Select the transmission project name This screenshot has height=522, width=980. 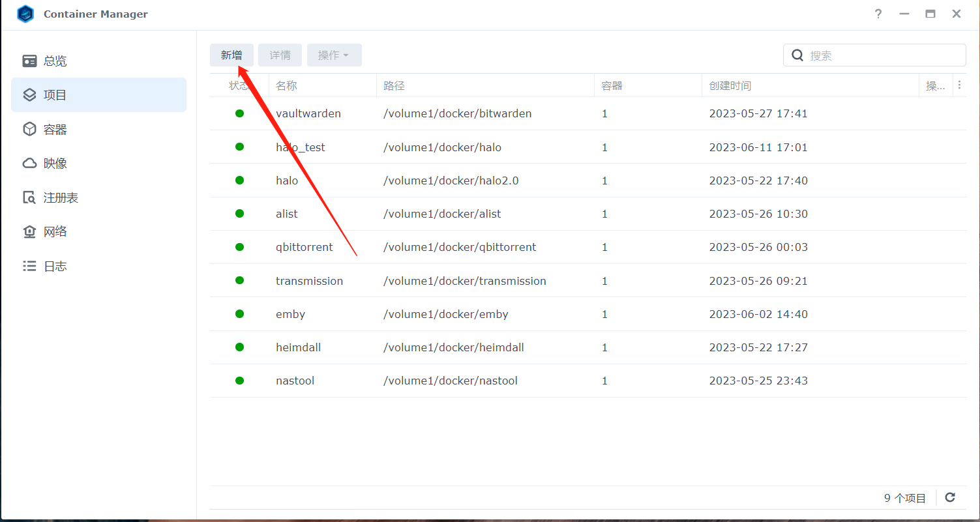point(310,281)
